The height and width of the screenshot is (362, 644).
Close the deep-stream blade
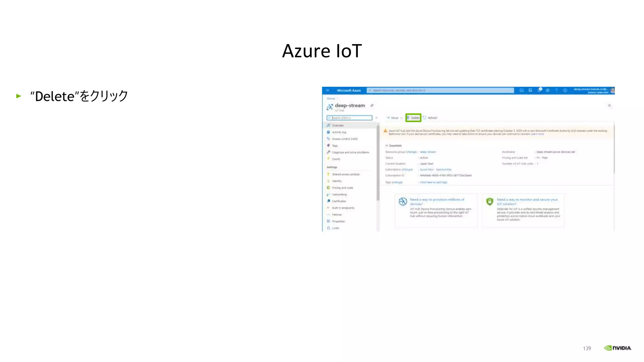click(609, 106)
